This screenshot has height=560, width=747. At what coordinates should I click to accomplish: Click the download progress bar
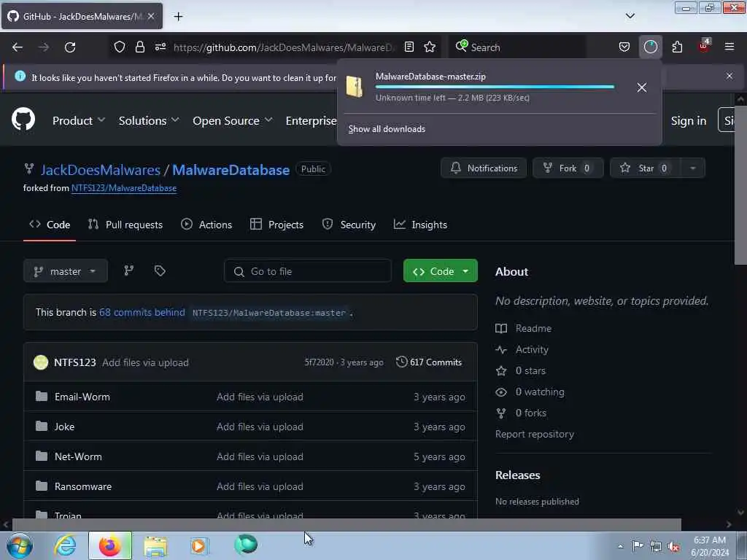pyautogui.click(x=495, y=87)
